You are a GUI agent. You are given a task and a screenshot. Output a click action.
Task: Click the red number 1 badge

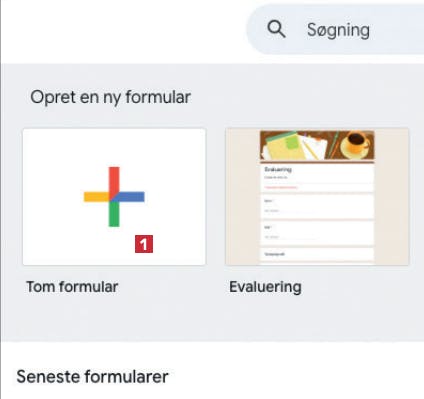click(144, 244)
